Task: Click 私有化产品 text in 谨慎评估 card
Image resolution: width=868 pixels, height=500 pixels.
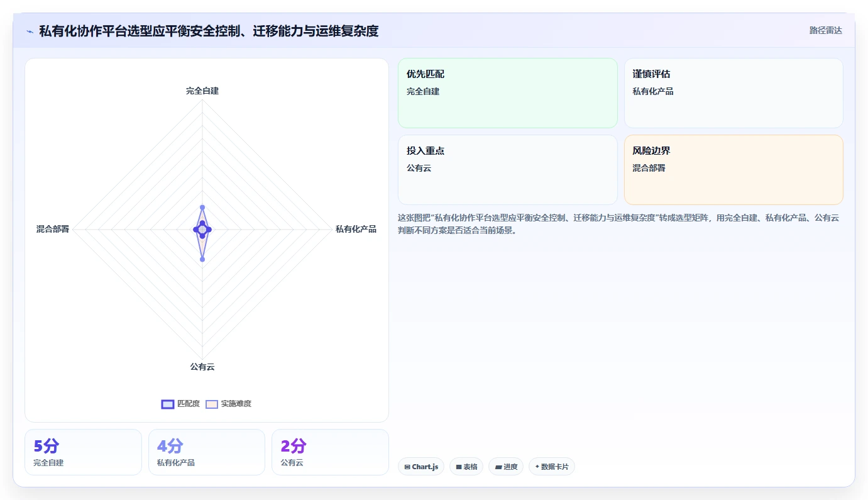Action: coord(652,91)
